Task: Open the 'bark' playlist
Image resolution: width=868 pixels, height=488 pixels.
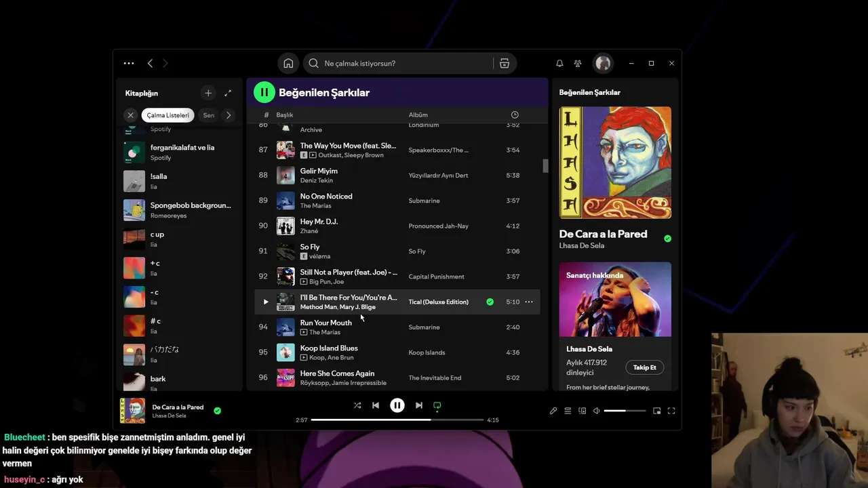Action: [180, 382]
